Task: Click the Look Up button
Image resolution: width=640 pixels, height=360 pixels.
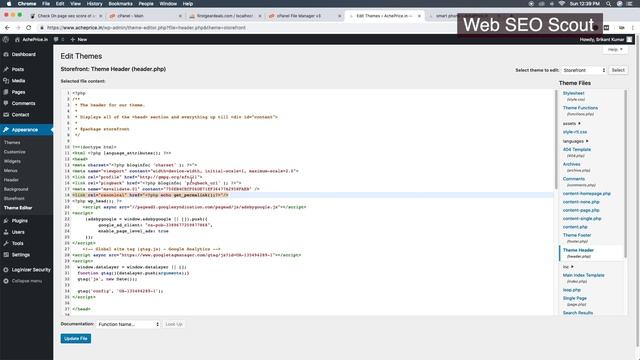Action: click(174, 324)
